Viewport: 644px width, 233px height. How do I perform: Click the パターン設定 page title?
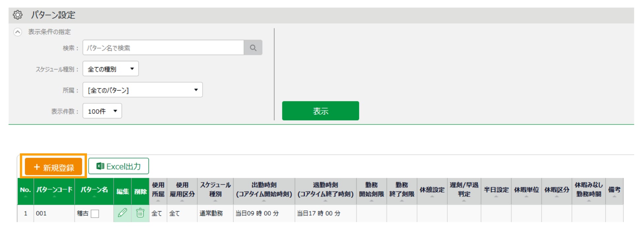coord(53,15)
